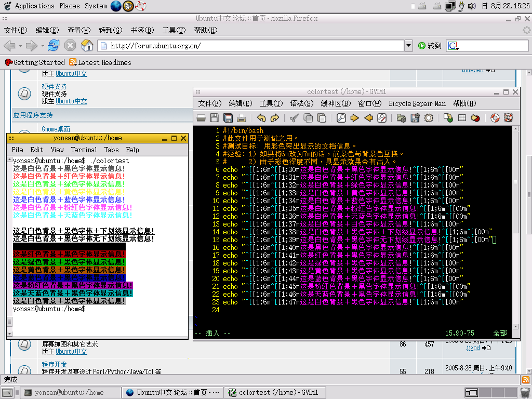The image size is (532, 399).
Task: Click network monitor icon in top panel
Action: [x=450, y=6]
